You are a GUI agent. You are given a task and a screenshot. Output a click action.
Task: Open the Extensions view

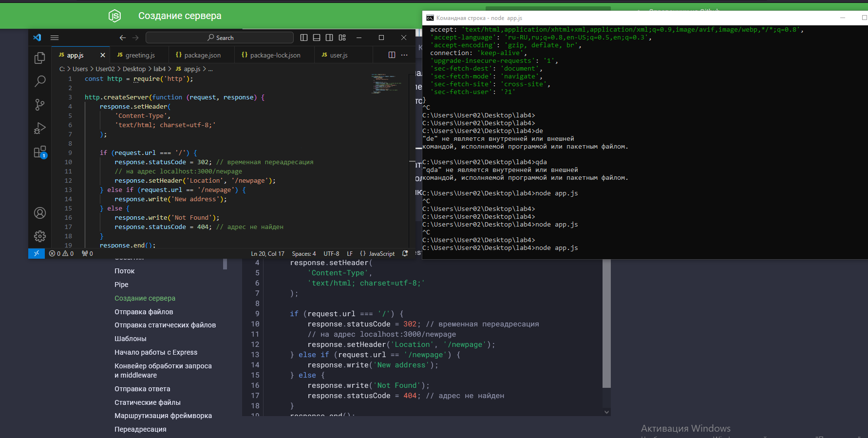[40, 152]
